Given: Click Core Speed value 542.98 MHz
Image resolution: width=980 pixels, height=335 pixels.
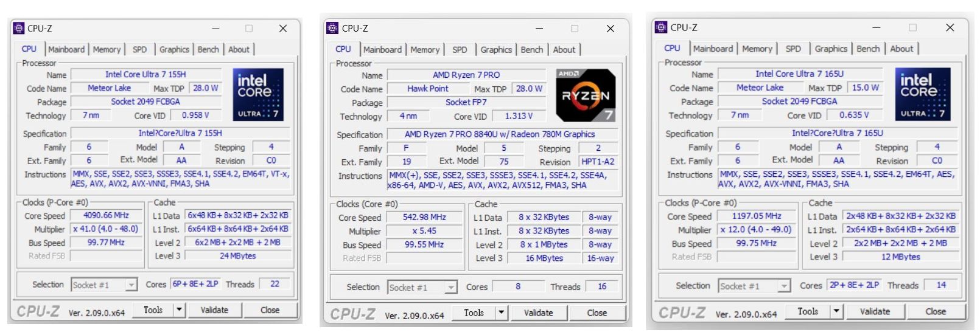Looking at the screenshot, I should [424, 217].
